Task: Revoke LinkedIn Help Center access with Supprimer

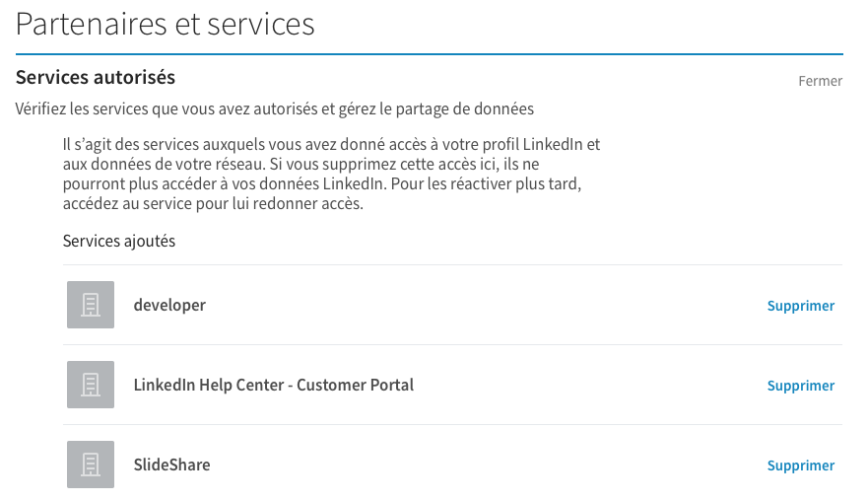Action: [800, 386]
